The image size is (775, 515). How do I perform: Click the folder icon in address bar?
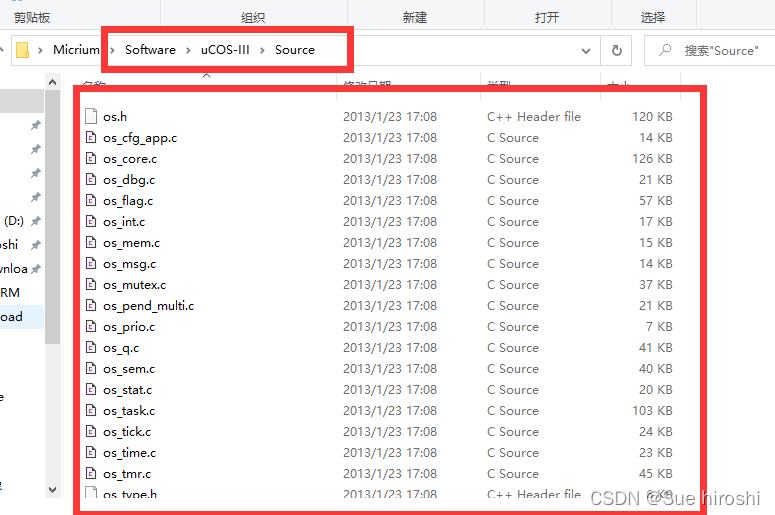click(22, 50)
